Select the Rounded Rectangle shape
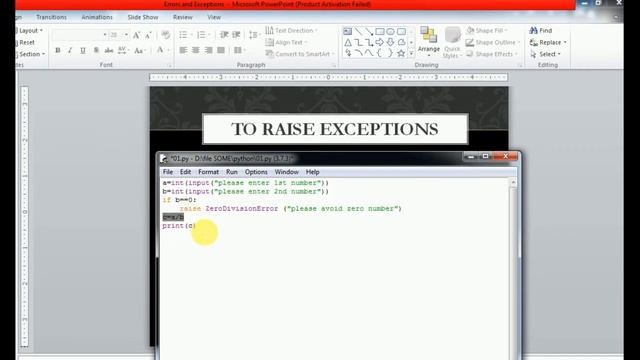 [401, 31]
